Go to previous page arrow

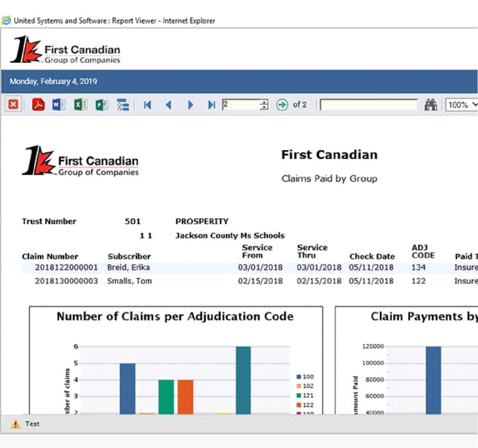pos(169,105)
